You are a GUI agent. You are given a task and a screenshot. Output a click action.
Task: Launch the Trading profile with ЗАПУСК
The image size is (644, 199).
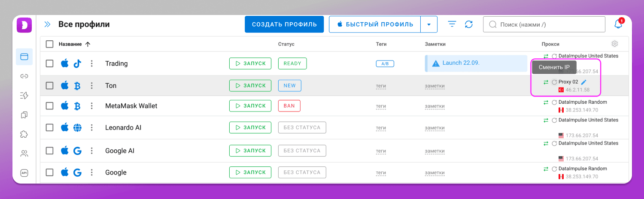(250, 63)
